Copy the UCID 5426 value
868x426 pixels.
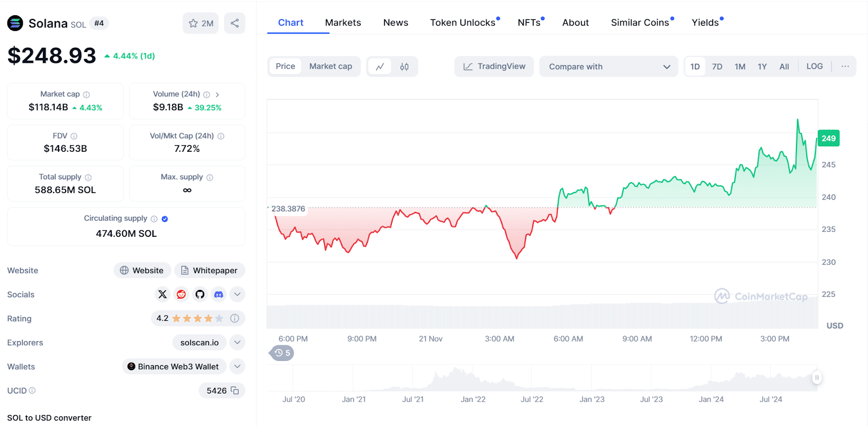click(x=235, y=390)
